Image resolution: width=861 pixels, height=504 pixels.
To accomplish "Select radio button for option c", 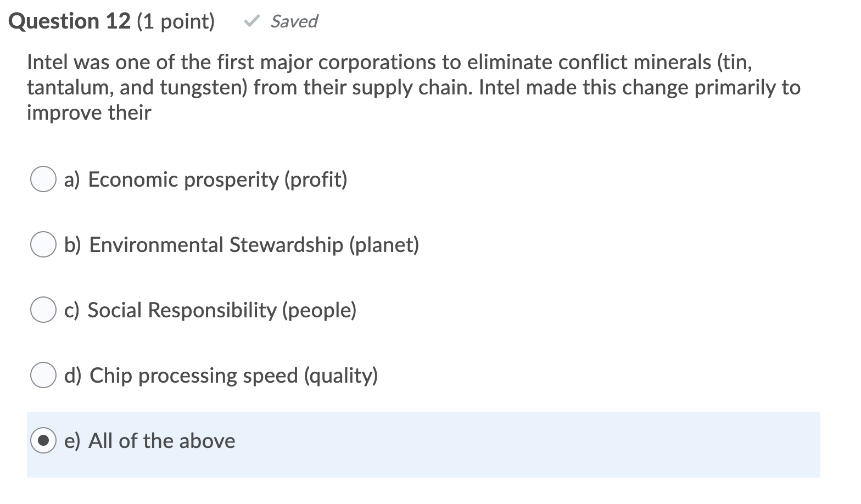I will pos(43,310).
